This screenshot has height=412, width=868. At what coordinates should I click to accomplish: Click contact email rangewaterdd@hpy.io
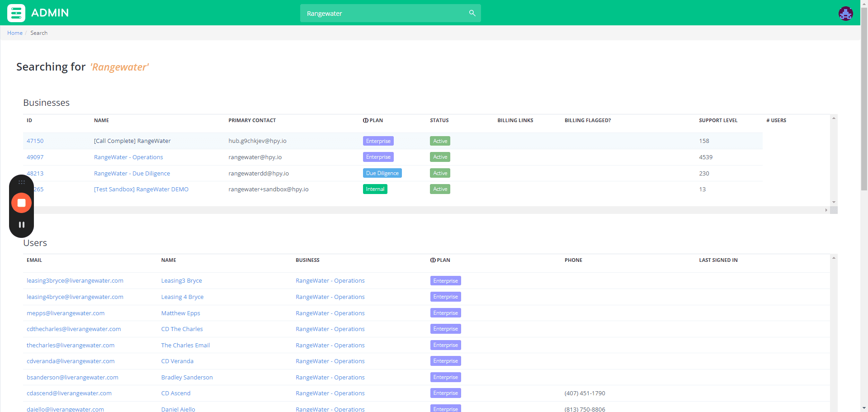(x=259, y=174)
